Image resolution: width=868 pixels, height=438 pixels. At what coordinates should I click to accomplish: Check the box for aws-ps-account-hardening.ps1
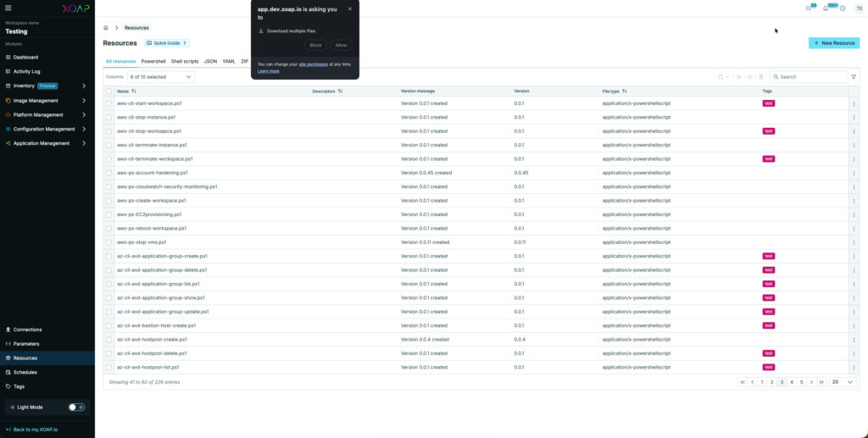(x=108, y=173)
